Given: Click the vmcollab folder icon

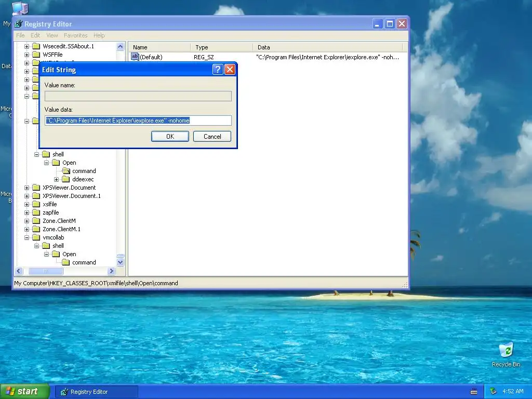Looking at the screenshot, I should [x=36, y=237].
